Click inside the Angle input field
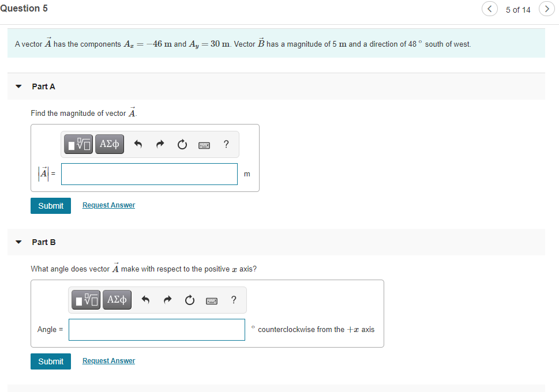This screenshot has height=392, width=559. (x=156, y=329)
